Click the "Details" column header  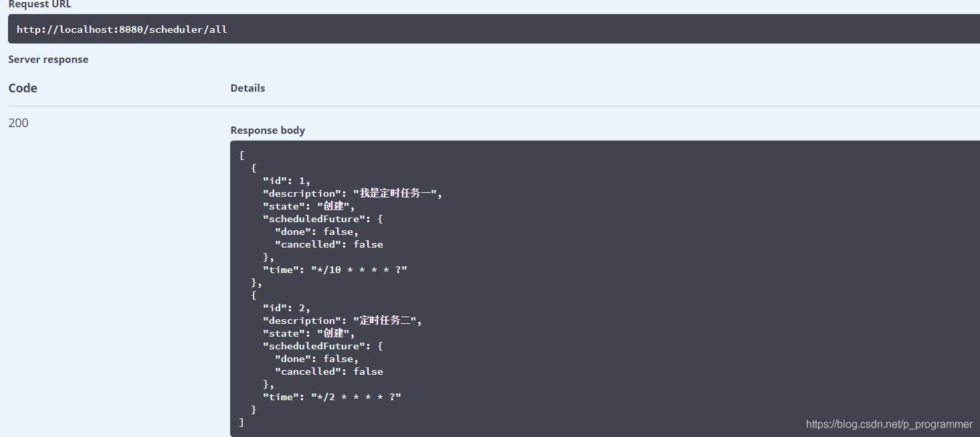[x=248, y=88]
